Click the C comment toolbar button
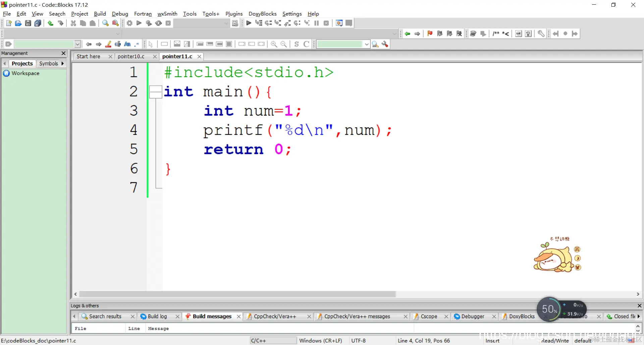The height and width of the screenshot is (345, 644). tap(306, 44)
